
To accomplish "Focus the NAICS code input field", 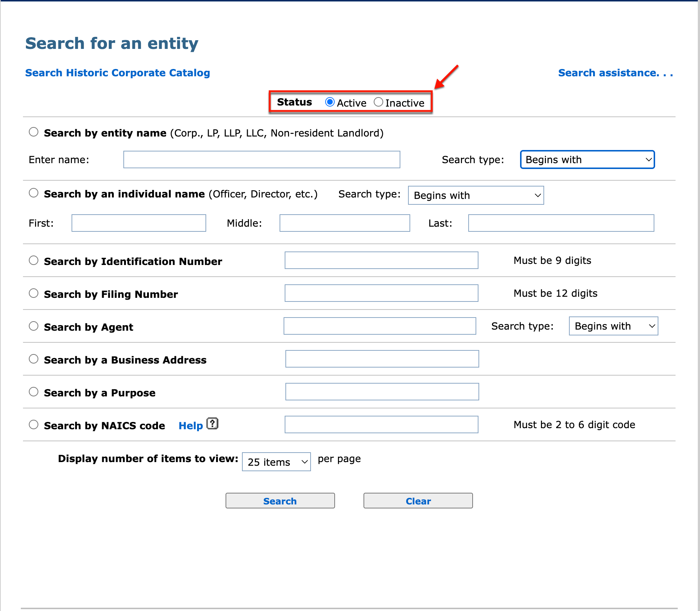I will [381, 425].
